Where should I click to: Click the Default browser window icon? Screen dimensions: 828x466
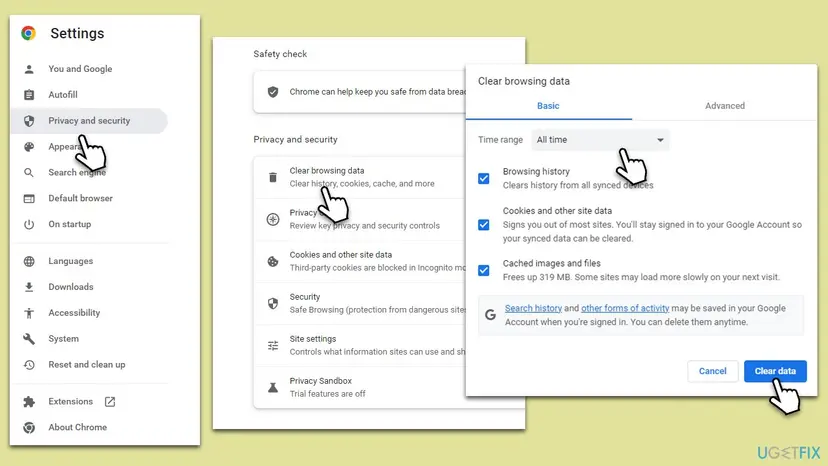click(x=29, y=199)
